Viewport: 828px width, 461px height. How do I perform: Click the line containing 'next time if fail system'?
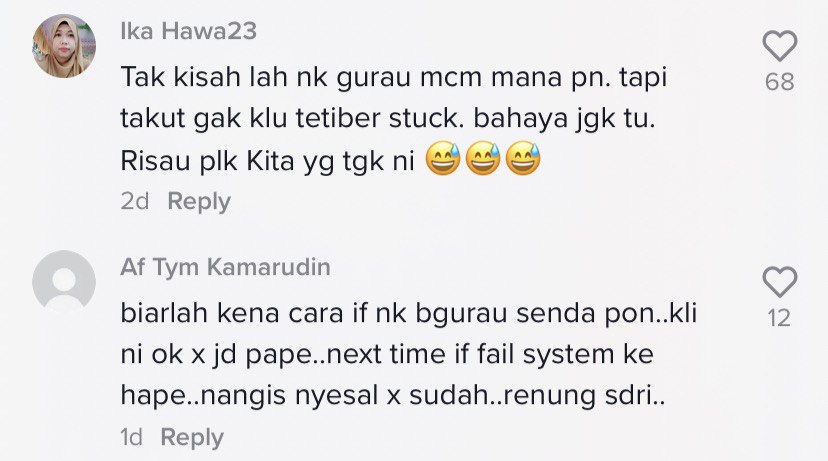click(x=387, y=354)
